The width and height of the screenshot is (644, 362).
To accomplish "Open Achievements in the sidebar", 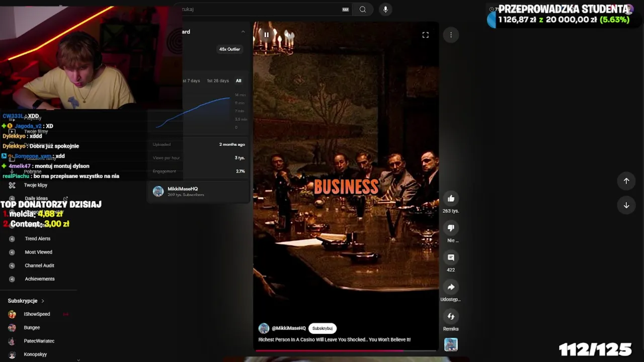I will (x=40, y=279).
